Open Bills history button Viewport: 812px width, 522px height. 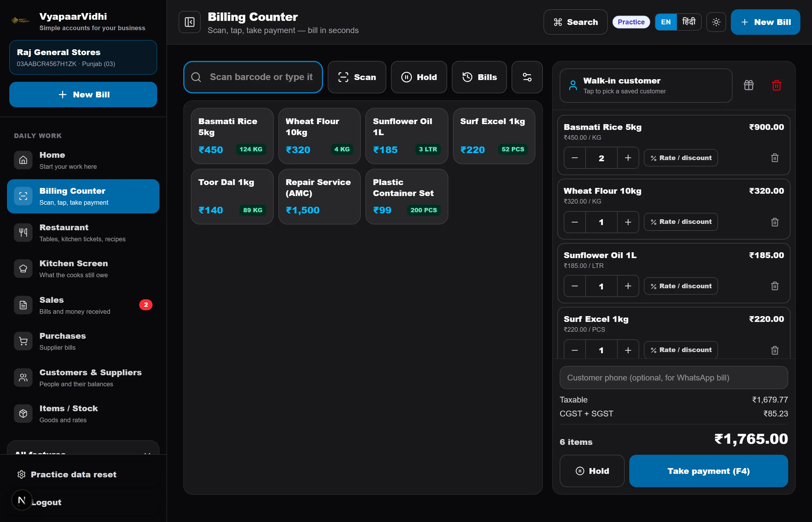pos(479,77)
